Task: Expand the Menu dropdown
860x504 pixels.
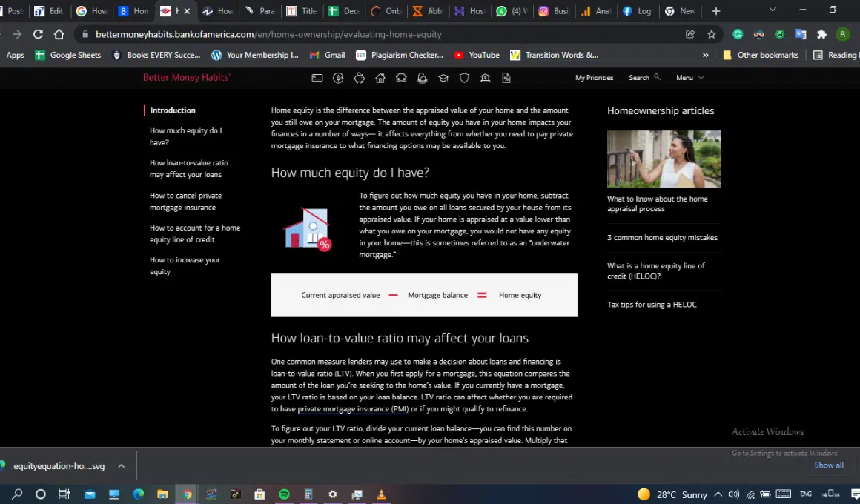Action: click(x=689, y=78)
